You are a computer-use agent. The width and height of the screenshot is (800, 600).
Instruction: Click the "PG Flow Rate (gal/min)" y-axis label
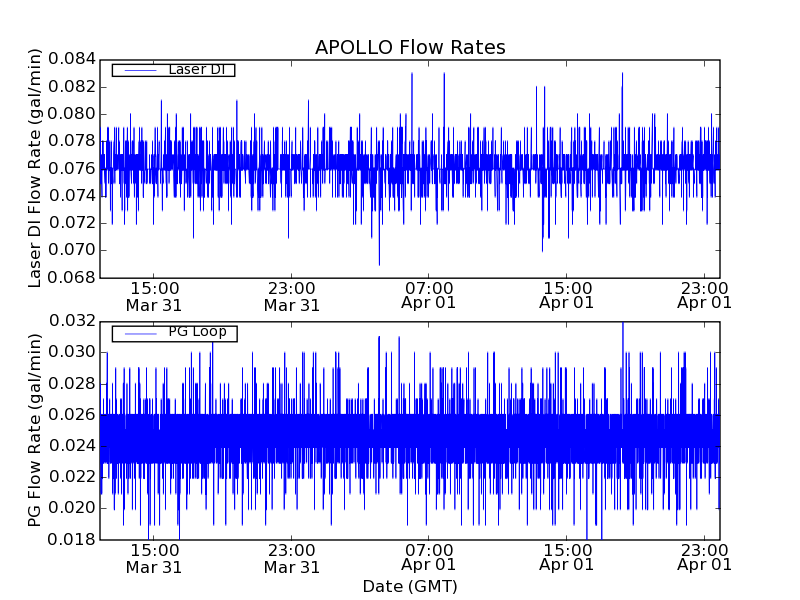coord(35,431)
